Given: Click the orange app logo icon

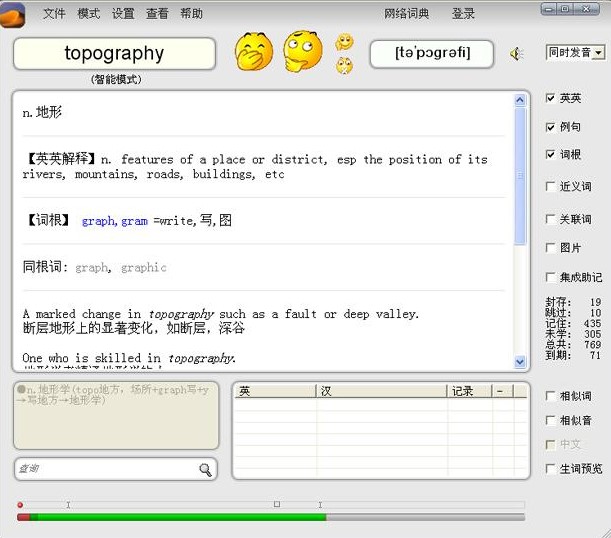Looking at the screenshot, I should [x=12, y=15].
